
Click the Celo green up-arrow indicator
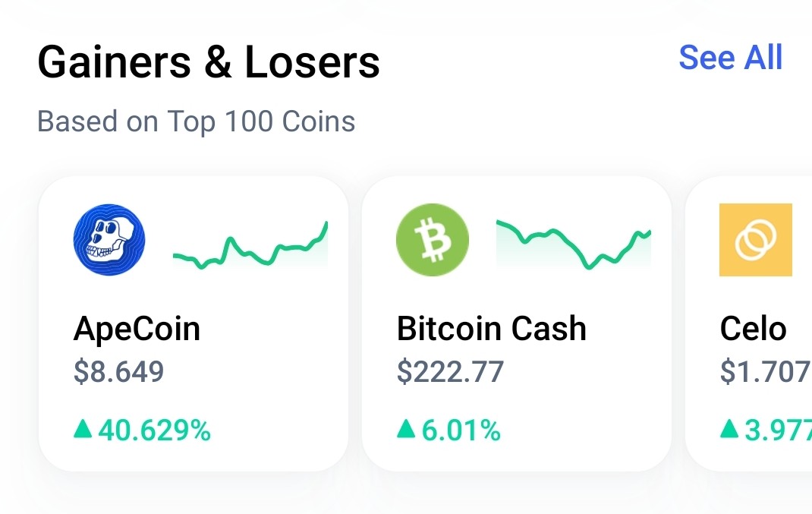coord(729,429)
